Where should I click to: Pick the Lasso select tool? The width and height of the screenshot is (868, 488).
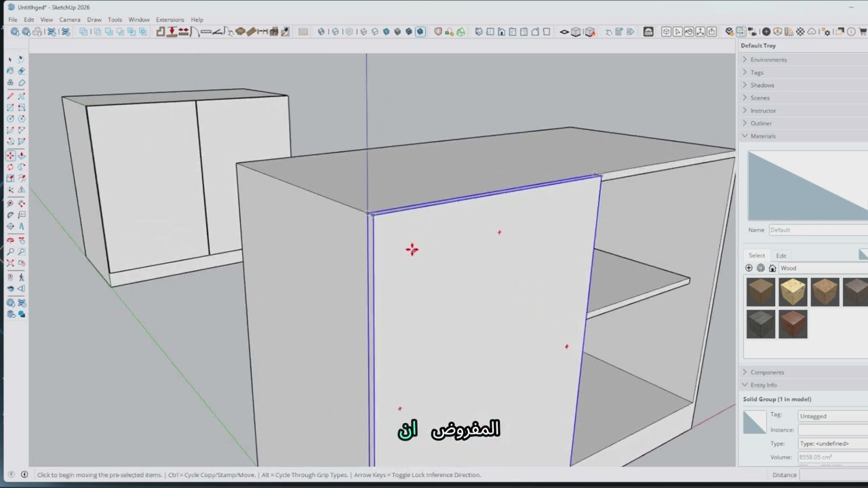22,59
